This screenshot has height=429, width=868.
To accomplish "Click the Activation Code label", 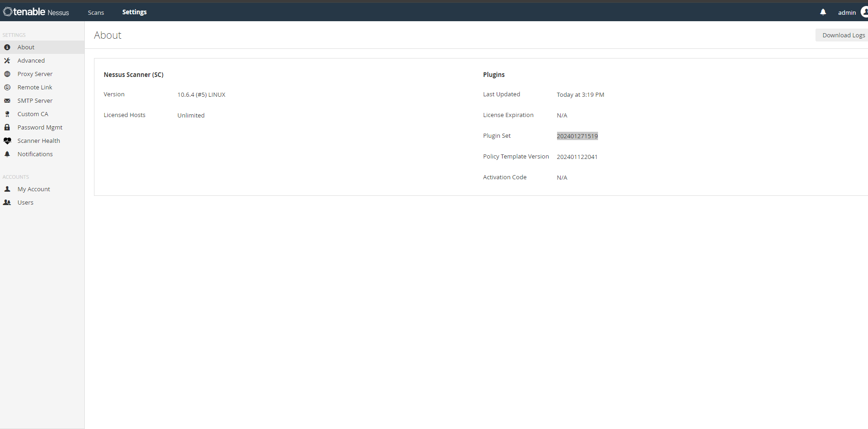I will click(504, 177).
